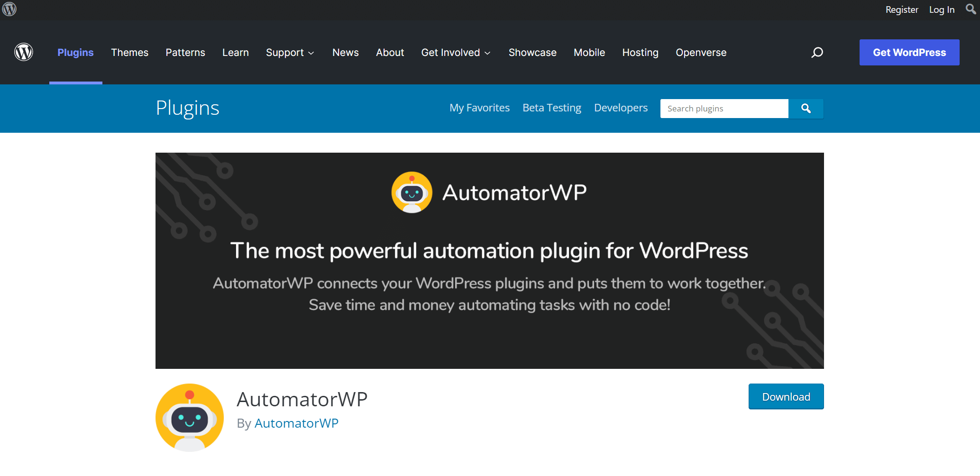Click the small WordPress logo in the admin bar

(x=9, y=9)
